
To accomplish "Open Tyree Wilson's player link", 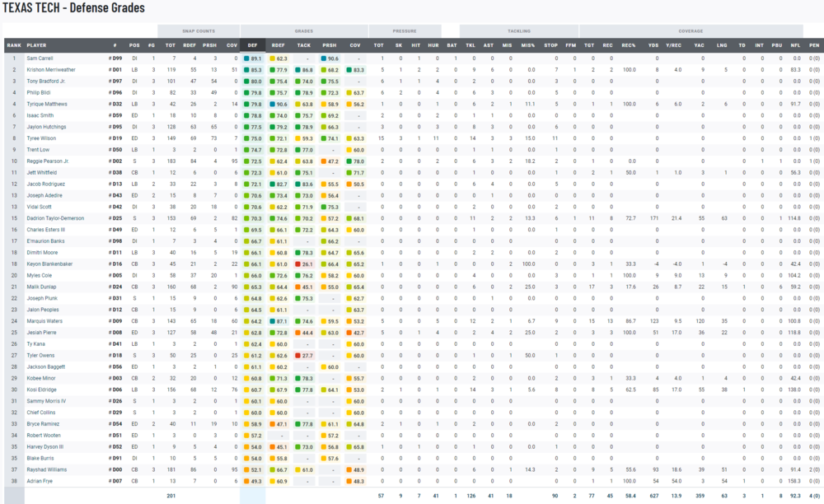I will point(40,139).
